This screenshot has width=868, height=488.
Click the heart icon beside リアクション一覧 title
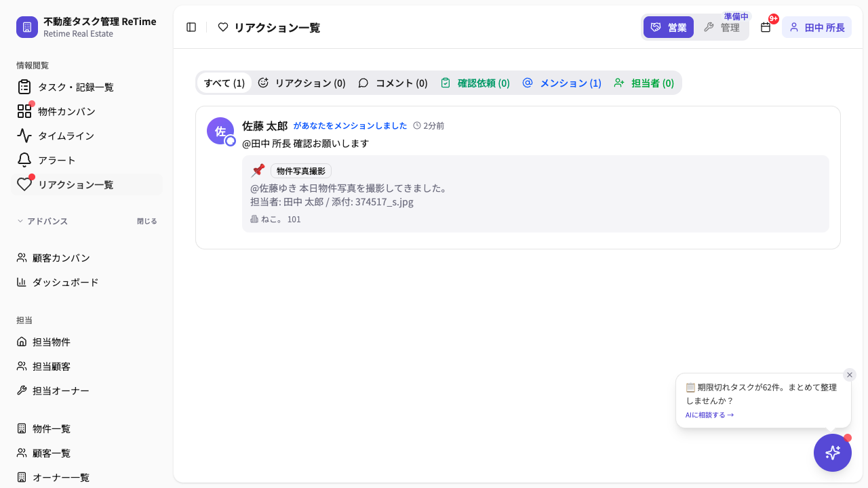click(x=223, y=27)
